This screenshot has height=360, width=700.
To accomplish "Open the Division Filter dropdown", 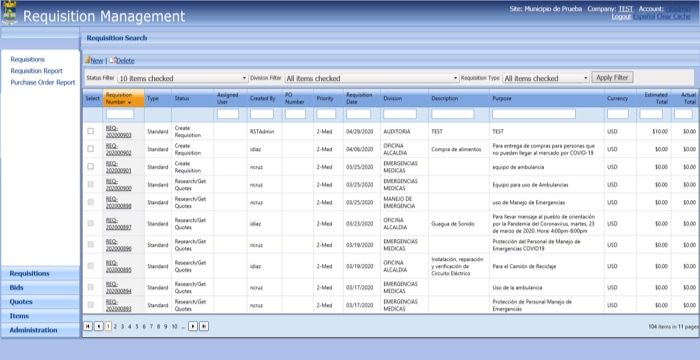I will pos(371,78).
